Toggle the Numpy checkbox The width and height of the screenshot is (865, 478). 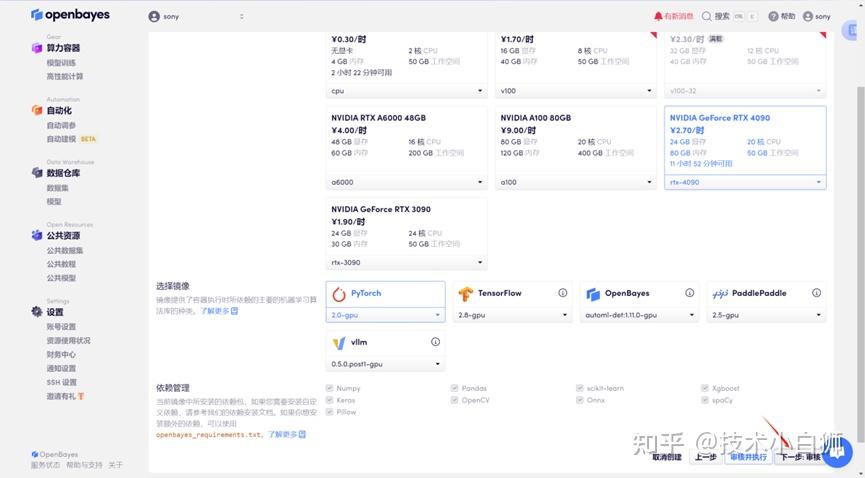329,388
